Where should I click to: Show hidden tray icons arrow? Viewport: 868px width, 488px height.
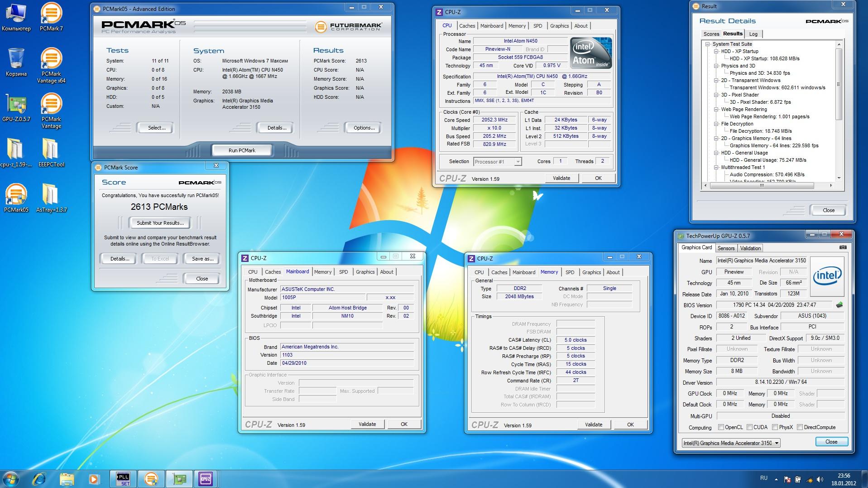[777, 479]
